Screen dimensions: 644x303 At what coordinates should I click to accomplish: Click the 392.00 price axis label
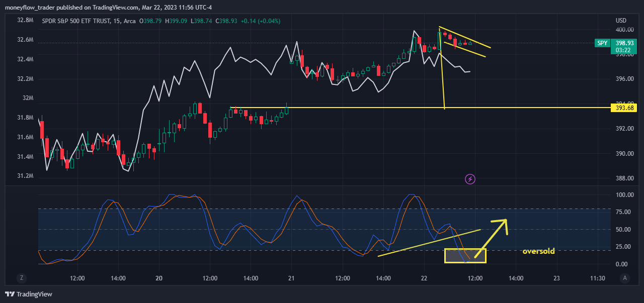tap(624, 129)
